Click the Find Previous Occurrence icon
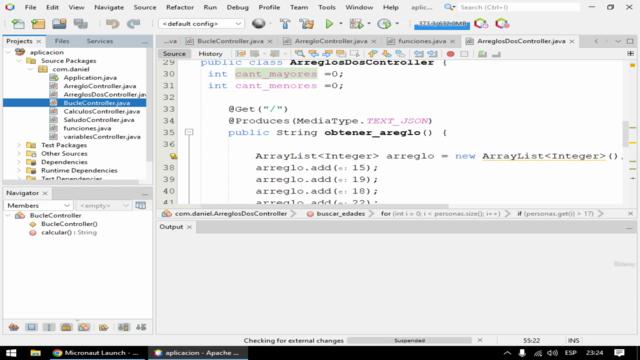The height and width of the screenshot is (360, 640). click(x=313, y=53)
